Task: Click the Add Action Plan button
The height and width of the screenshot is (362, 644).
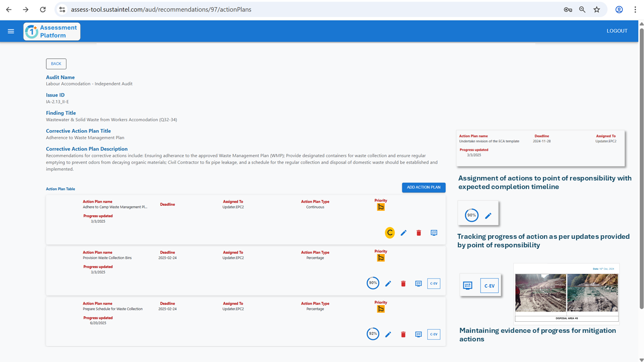Action: click(x=424, y=188)
